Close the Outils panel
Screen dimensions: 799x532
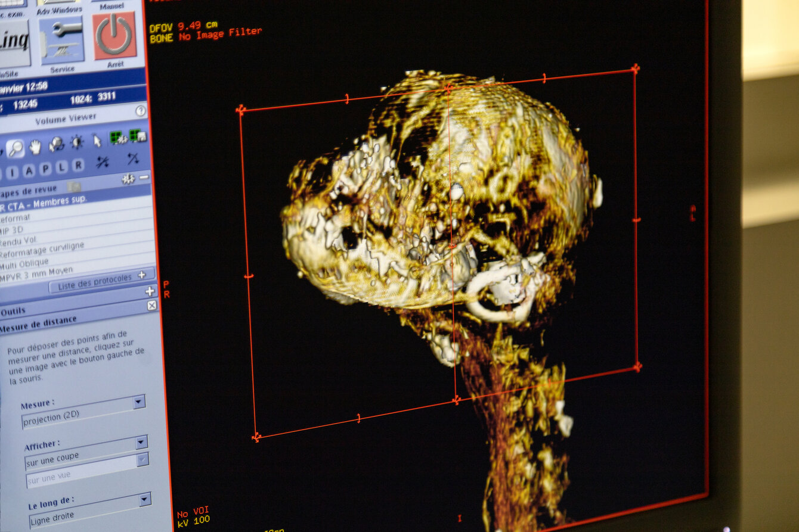coord(151,305)
